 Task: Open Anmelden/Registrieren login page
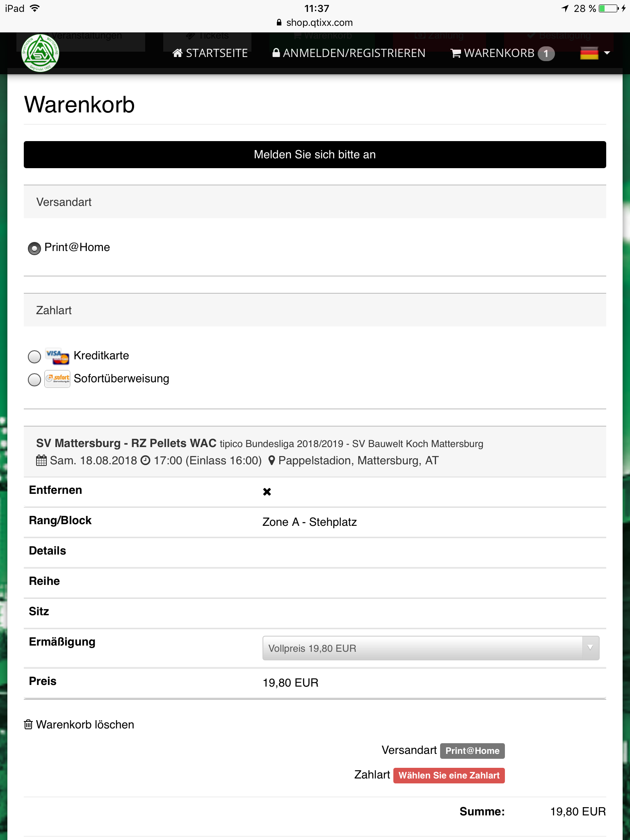(349, 53)
